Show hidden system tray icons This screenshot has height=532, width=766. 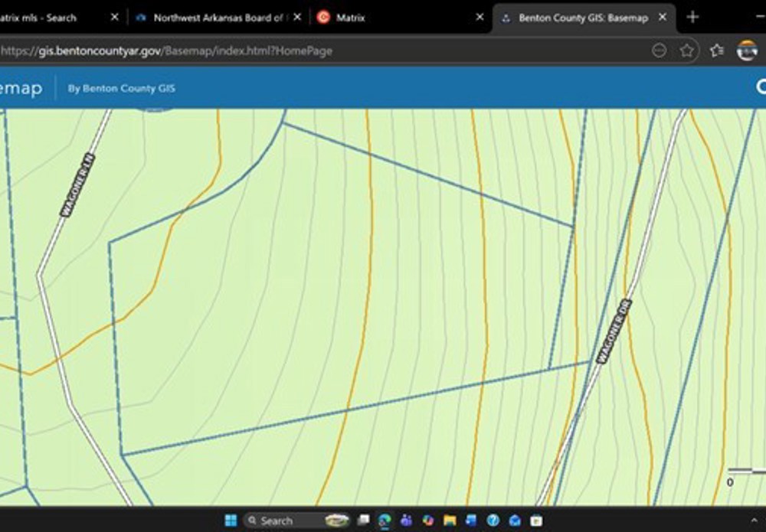coord(754,521)
